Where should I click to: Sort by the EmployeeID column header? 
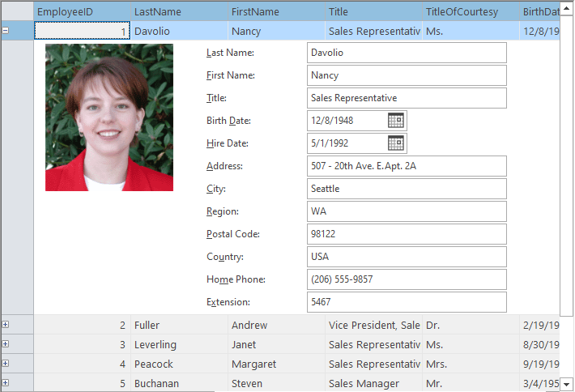point(81,11)
